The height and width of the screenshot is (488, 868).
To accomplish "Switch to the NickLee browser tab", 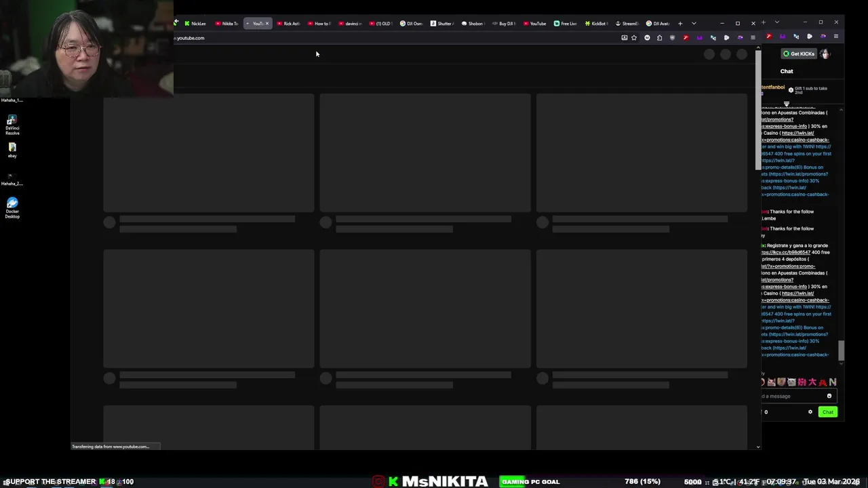I will pos(196,24).
